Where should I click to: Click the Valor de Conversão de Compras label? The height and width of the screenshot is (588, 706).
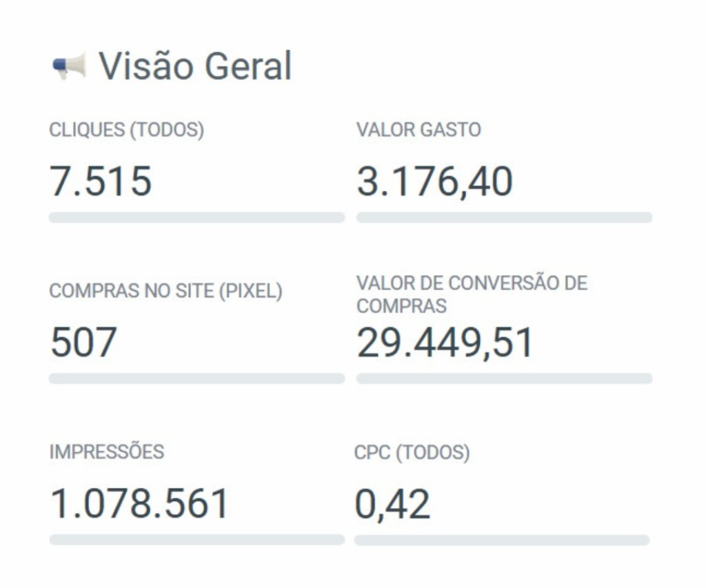pyautogui.click(x=472, y=294)
